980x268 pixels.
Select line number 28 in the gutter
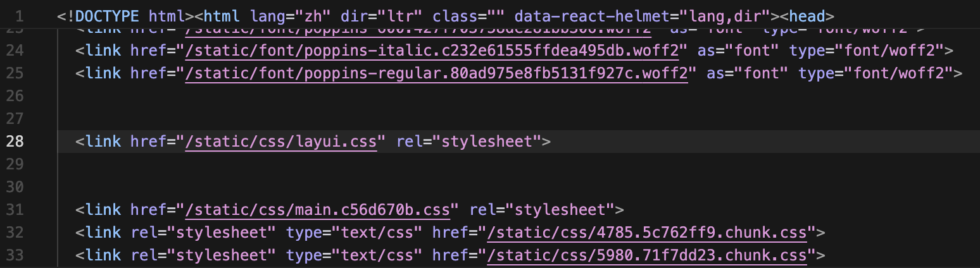point(15,142)
